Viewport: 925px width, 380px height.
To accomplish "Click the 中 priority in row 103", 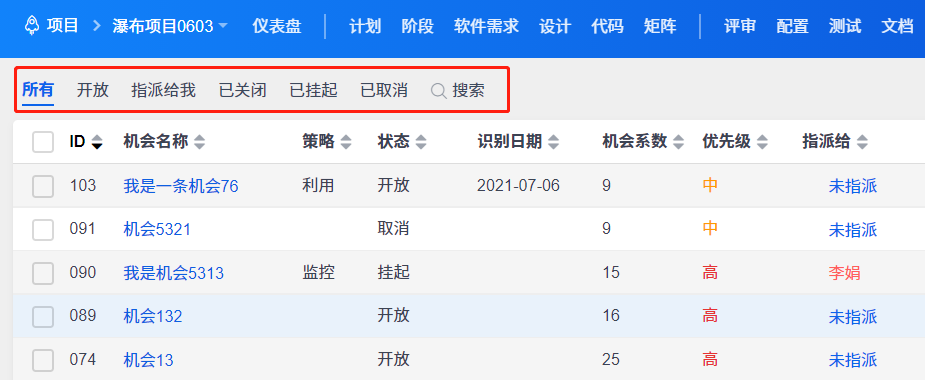I will coord(710,186).
